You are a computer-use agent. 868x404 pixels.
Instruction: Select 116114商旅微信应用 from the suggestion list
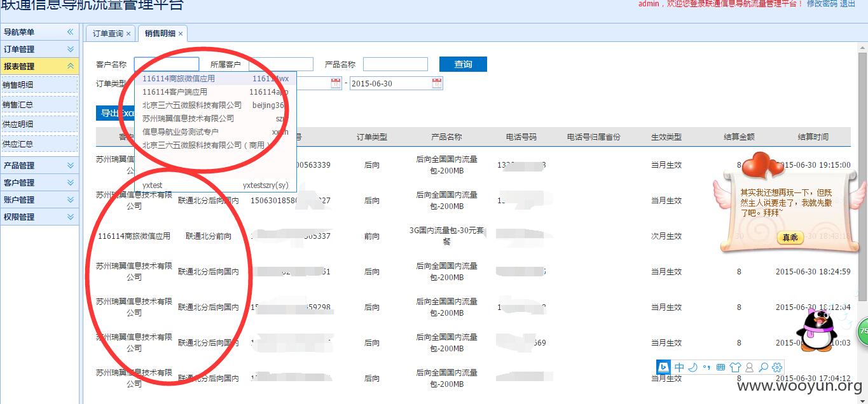tap(216, 79)
